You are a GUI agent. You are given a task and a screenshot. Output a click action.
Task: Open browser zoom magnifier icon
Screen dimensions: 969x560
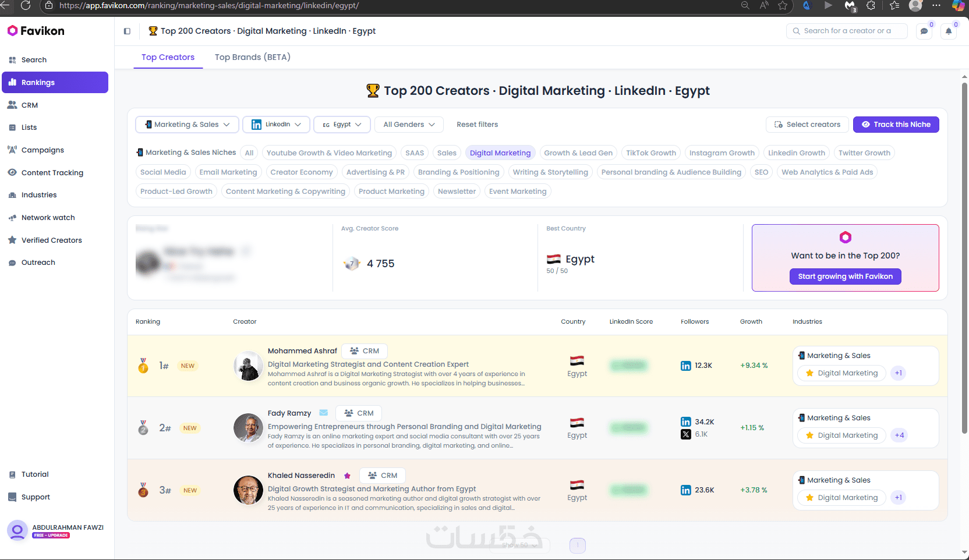point(745,5)
